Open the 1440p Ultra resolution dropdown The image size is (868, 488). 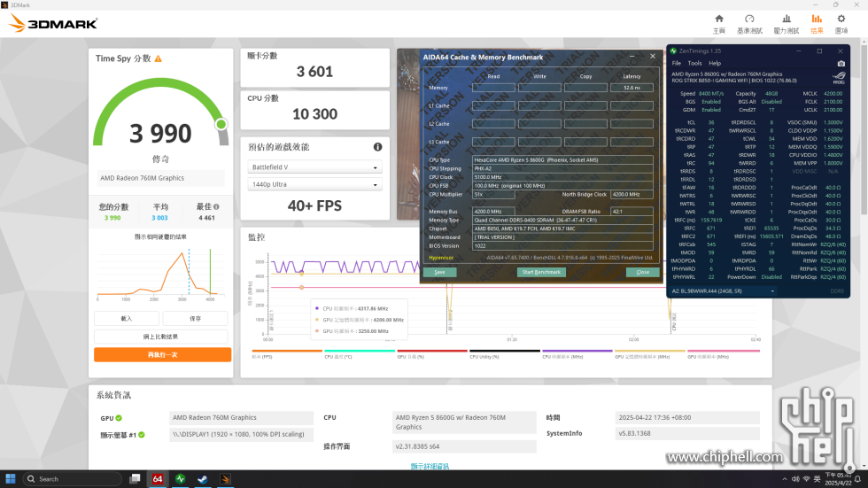pyautogui.click(x=314, y=184)
